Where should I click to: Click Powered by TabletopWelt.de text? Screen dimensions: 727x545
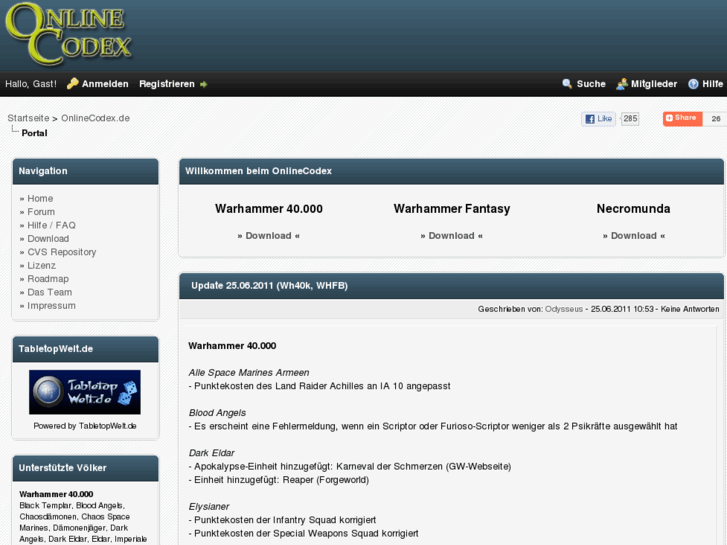coord(85,426)
